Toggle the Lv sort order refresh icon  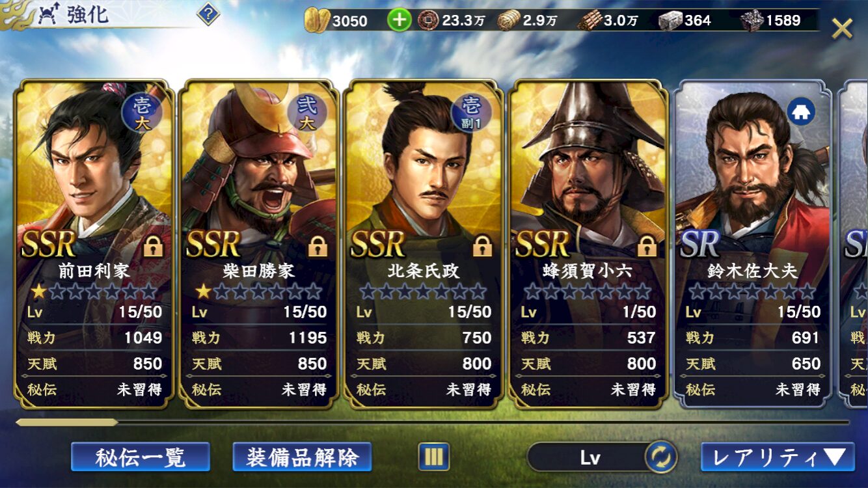pyautogui.click(x=661, y=457)
